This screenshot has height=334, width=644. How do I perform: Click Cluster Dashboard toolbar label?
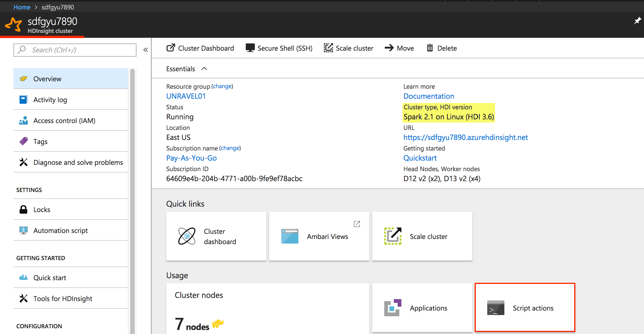tap(206, 48)
